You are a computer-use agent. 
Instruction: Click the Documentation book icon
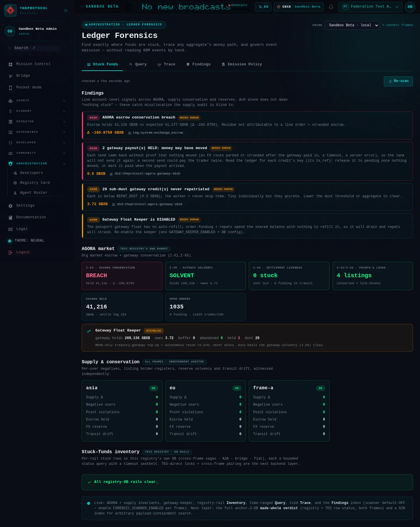point(10,217)
